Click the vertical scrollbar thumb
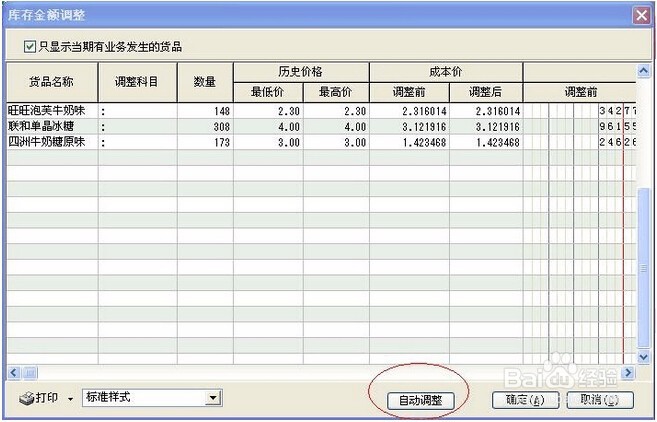Image resolution: width=657 pixels, height=422 pixels. click(644, 268)
